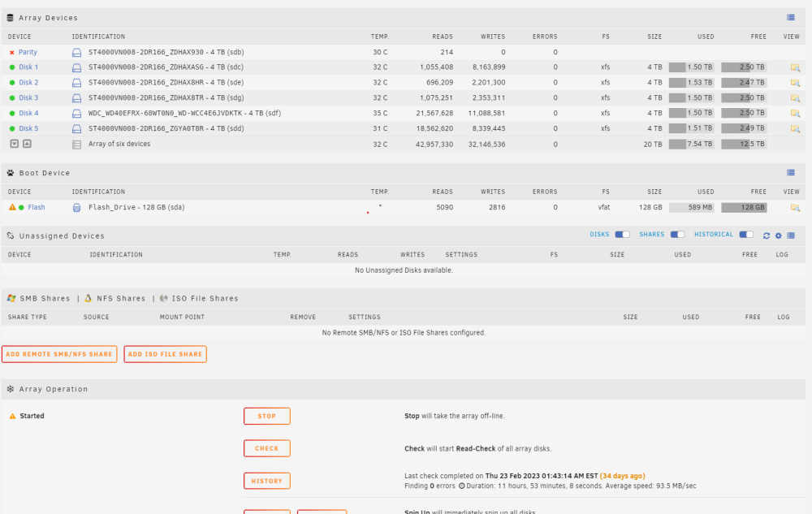The image size is (812, 514).
Task: Click Flash used 589 MB bar
Action: [691, 208]
